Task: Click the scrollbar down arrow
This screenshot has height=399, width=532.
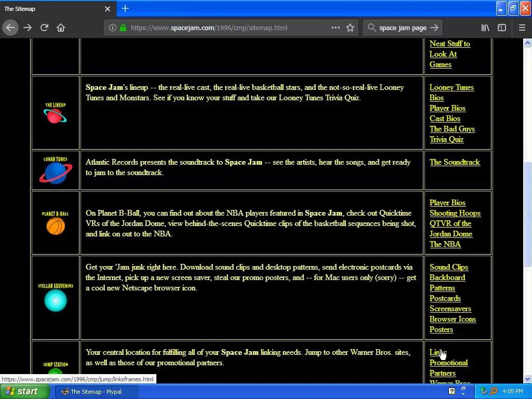Action: [527, 379]
